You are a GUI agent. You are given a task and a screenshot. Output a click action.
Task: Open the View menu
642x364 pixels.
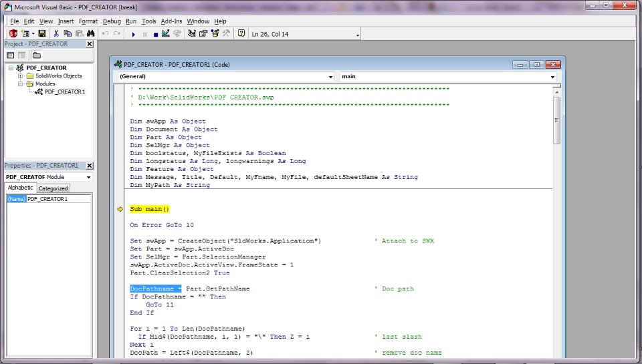[46, 21]
